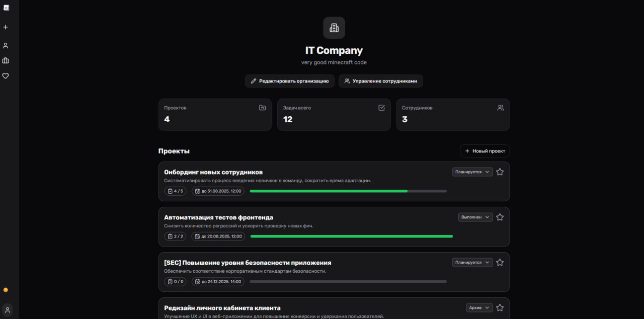Open the person icon in sidebar
The height and width of the screenshot is (319, 644).
click(x=6, y=45)
